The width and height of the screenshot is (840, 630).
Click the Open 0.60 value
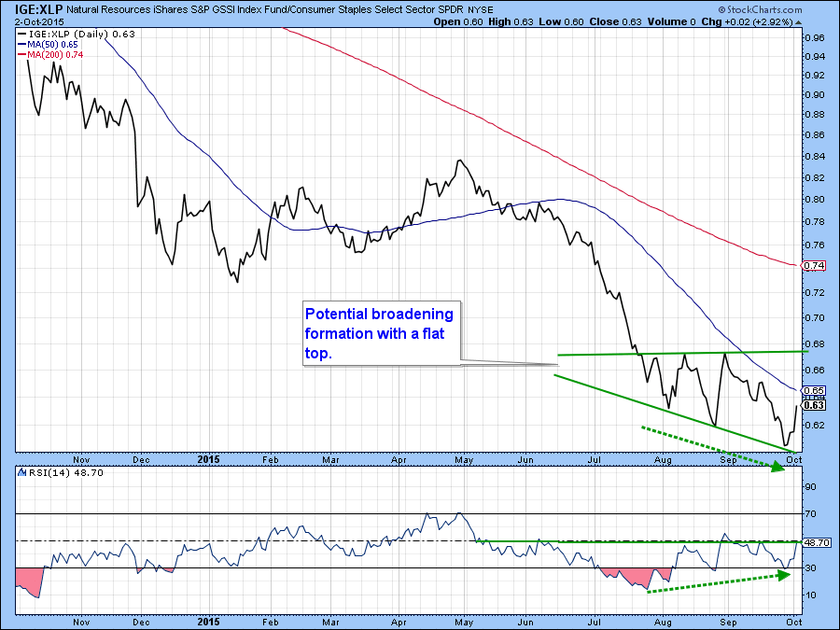click(458, 22)
